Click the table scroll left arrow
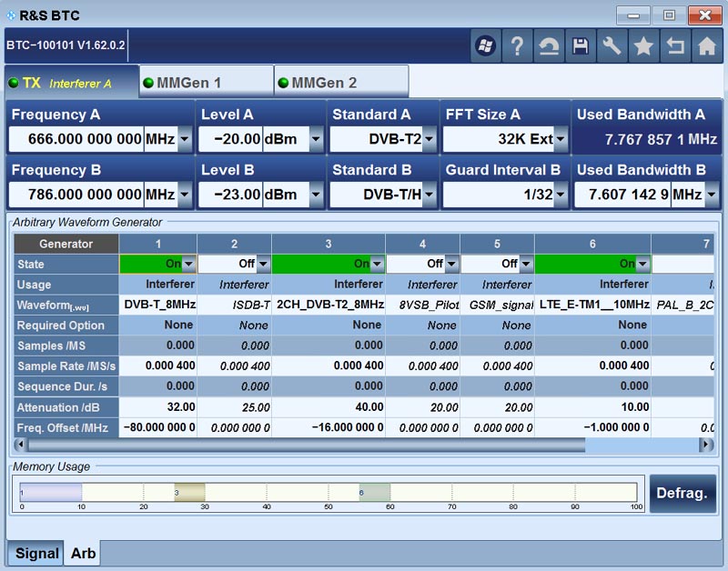Screen dimensions: 728x571 coord(20,445)
